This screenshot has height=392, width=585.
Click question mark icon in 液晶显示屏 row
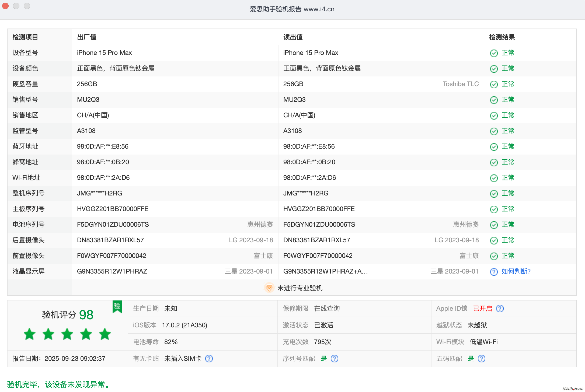coord(494,272)
